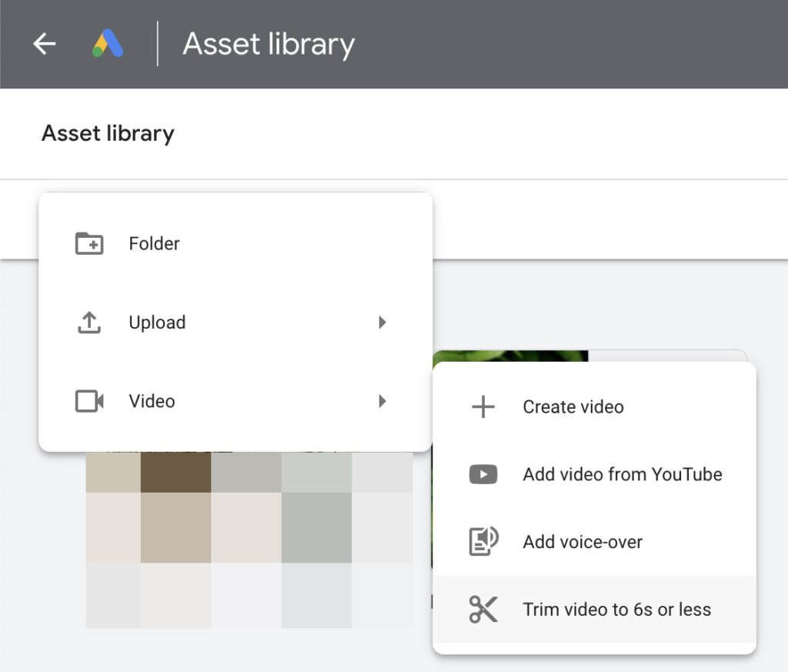Select Create video from the submenu
This screenshot has width=788, height=672.
[x=573, y=406]
